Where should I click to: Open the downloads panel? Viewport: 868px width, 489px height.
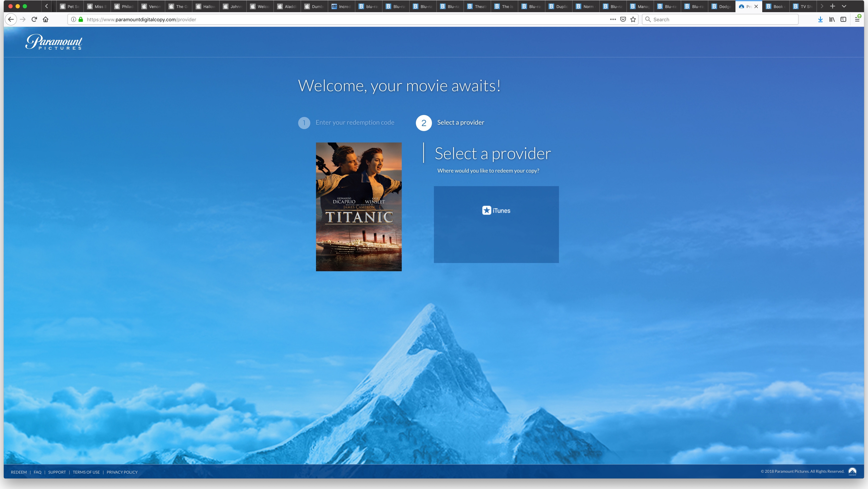(x=820, y=19)
